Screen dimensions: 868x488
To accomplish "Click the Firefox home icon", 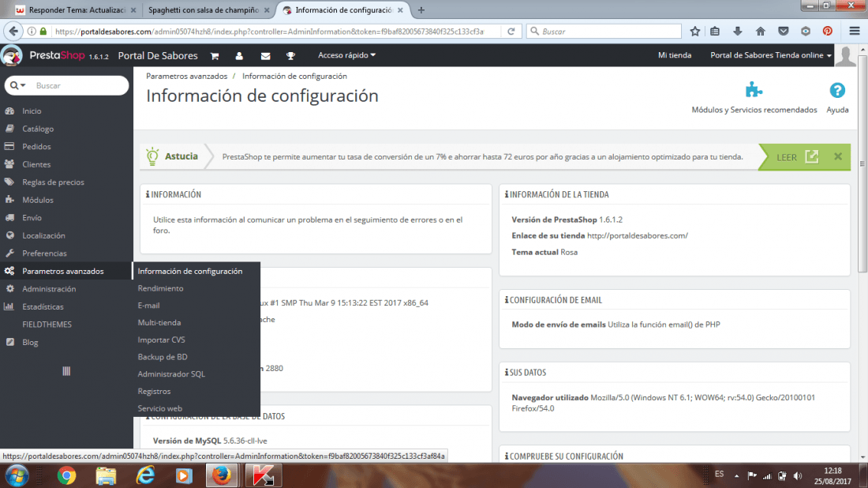I will click(760, 32).
